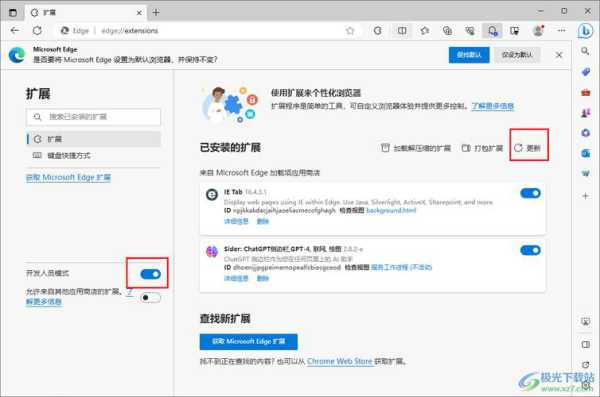Screen dimensions: 600x397
Task: Click the IE Tab extension icon
Action: point(212,194)
